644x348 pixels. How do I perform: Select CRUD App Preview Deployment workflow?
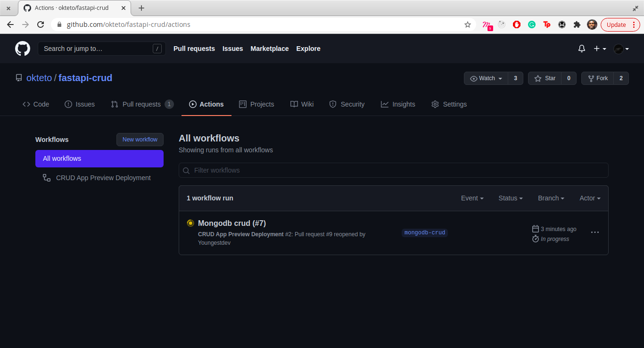[99, 178]
